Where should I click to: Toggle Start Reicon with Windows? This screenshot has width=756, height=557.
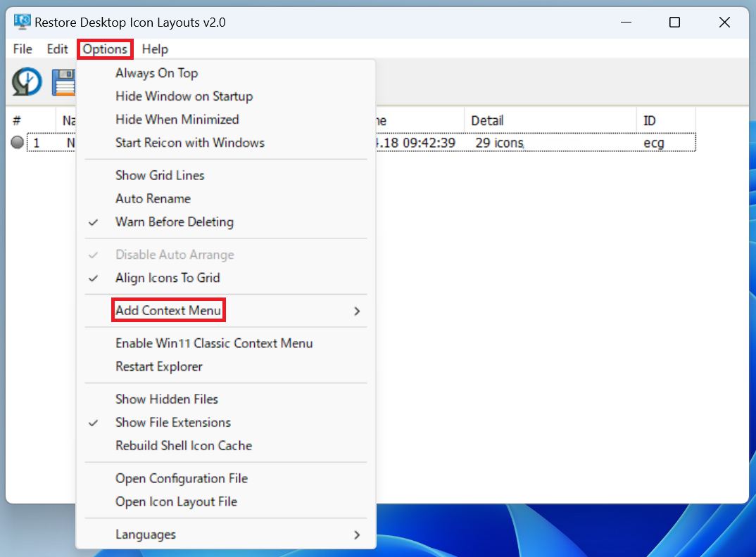pyautogui.click(x=226, y=143)
